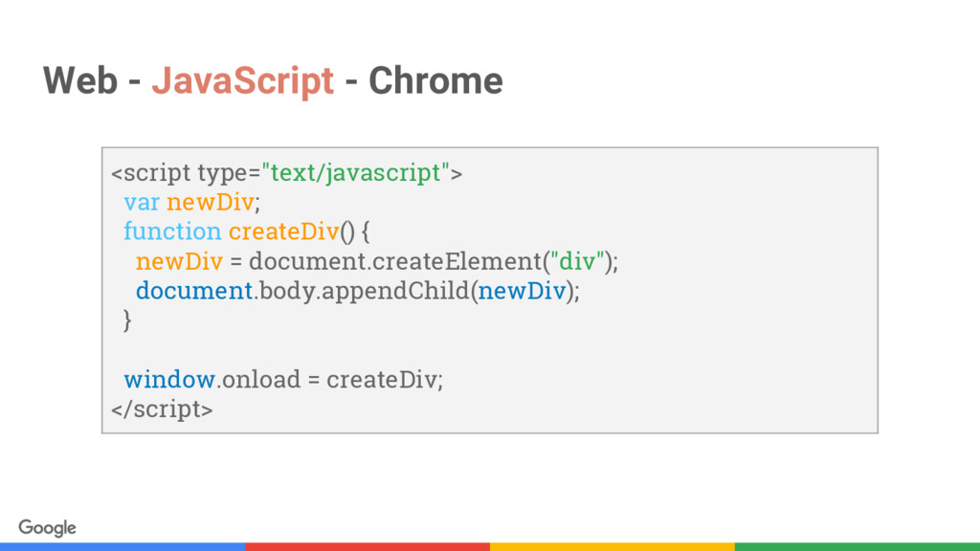The image size is (980, 551).
Task: Click the "document.createElement" call text
Action: coord(395,261)
